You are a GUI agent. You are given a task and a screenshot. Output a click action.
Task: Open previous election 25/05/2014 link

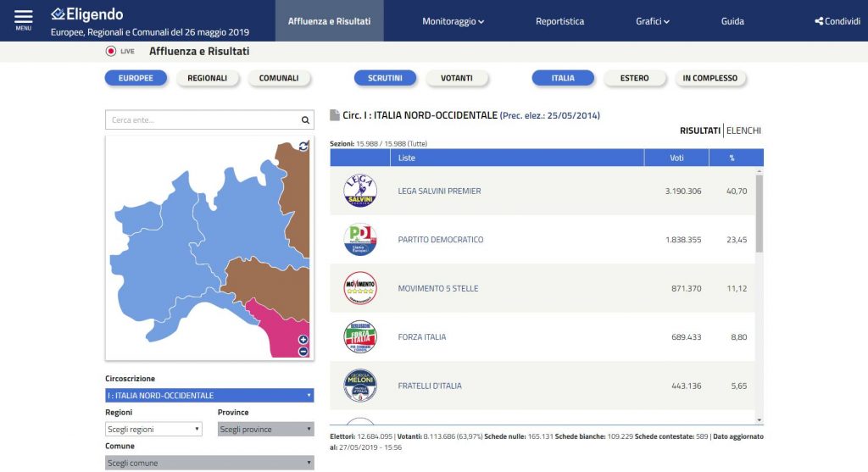pos(549,115)
